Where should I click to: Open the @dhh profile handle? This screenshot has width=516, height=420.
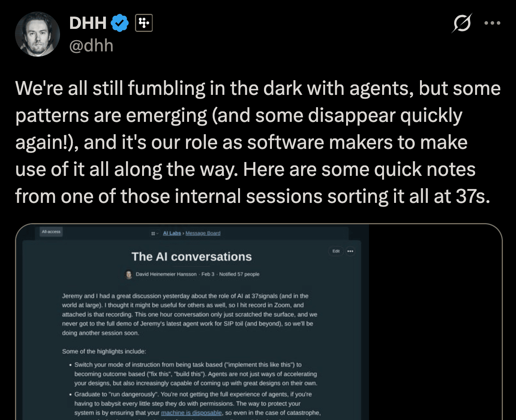click(91, 45)
